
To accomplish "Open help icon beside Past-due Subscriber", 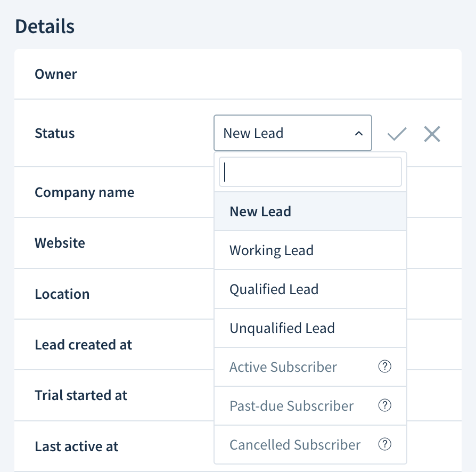I will pos(384,405).
